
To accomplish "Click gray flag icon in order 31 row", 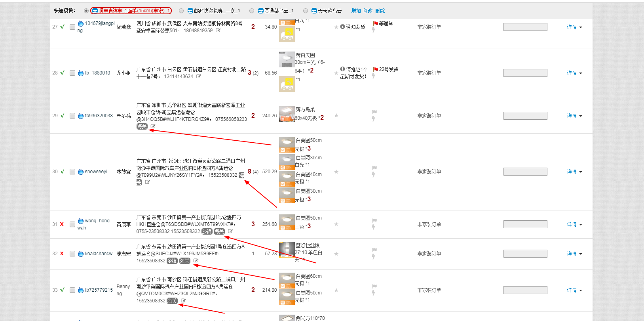I will click(374, 220).
